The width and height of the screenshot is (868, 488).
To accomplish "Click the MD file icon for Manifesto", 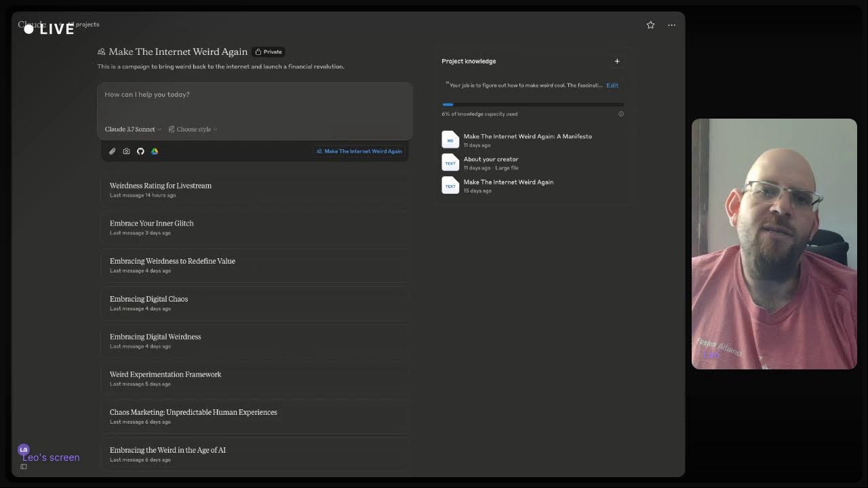I will (x=450, y=140).
